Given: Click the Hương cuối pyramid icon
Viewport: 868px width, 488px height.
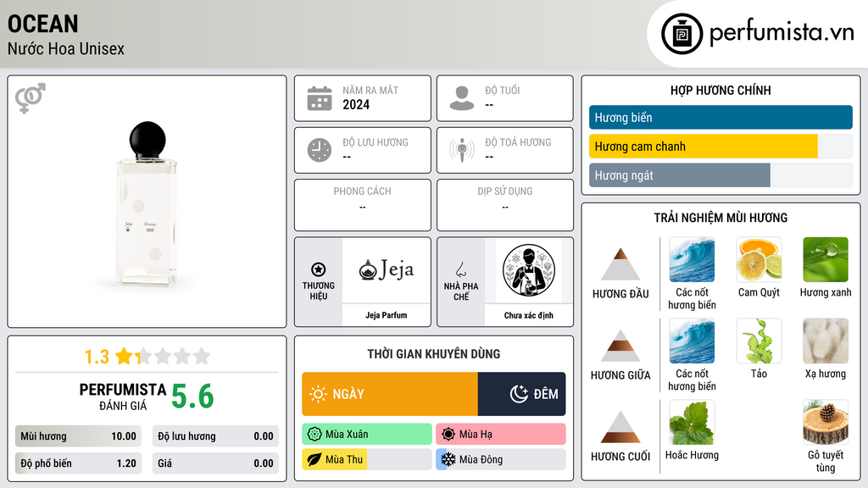Looking at the screenshot, I should pos(620,427).
